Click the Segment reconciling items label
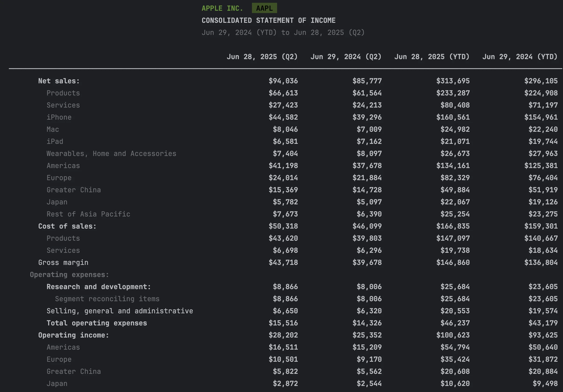The image size is (563, 392). click(107, 299)
